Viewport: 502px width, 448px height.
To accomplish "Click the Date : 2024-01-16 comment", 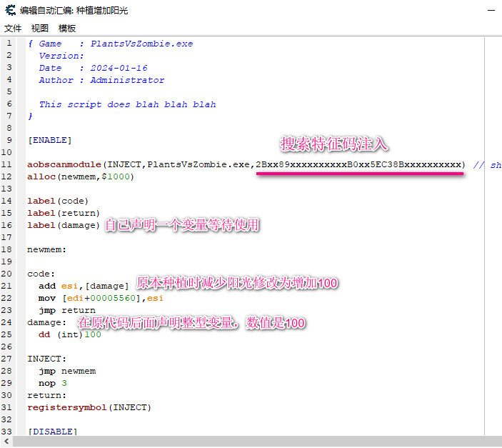I will click(x=93, y=68).
